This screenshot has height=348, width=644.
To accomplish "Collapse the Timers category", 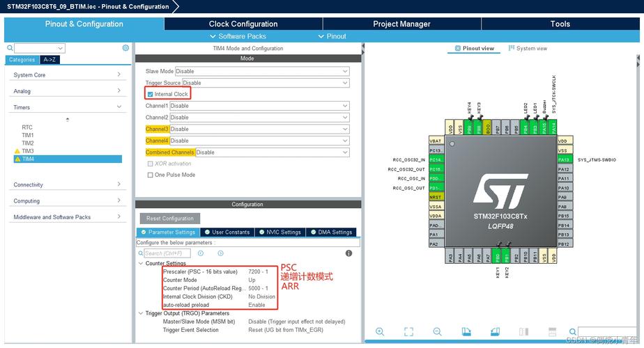I will pyautogui.click(x=67, y=107).
